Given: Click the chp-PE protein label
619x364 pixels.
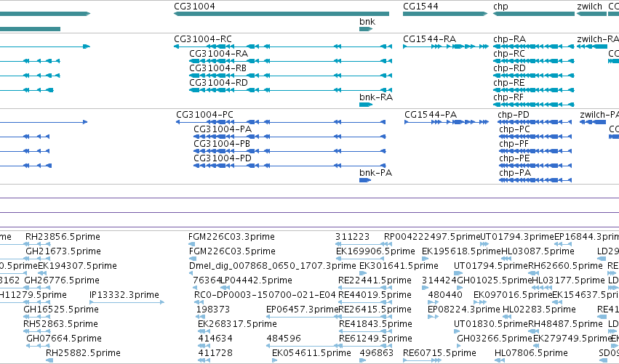Looking at the screenshot, I should [514, 158].
